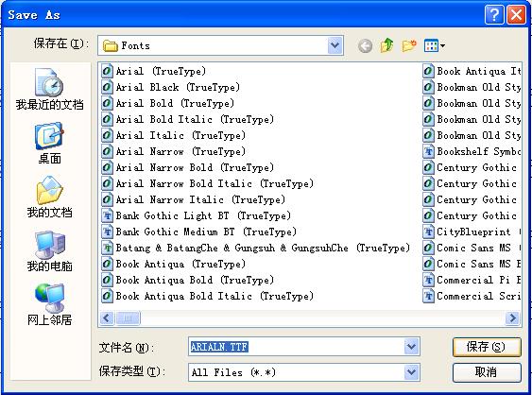The image size is (532, 395).
Task: Go to 桌面 desktop shortcut
Action: 49,144
